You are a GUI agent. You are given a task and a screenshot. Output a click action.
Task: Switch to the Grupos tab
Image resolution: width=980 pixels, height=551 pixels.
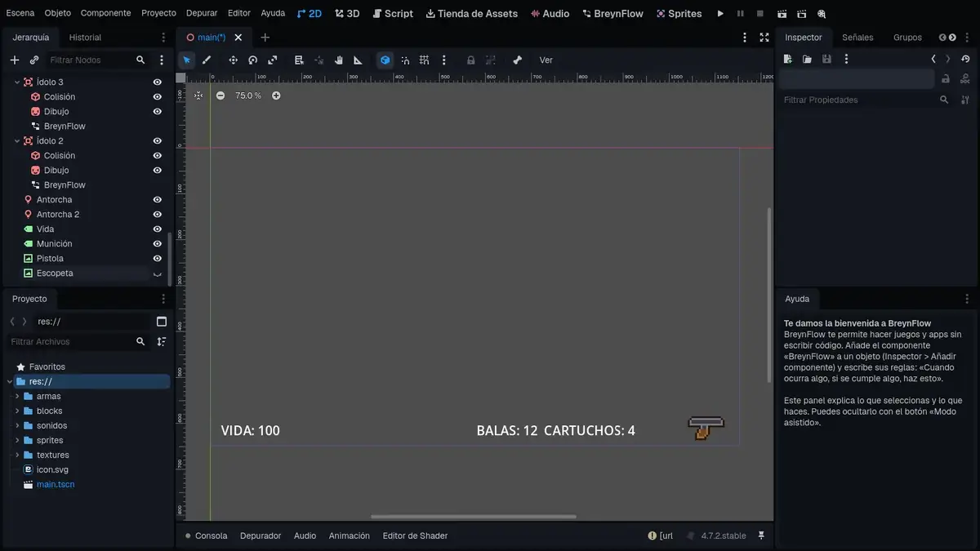click(907, 38)
